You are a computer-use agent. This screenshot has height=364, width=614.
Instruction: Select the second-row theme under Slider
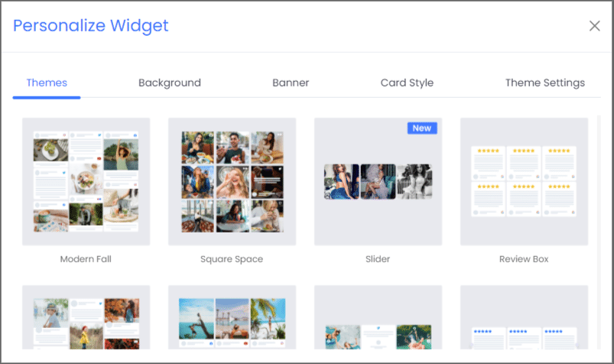click(x=378, y=317)
